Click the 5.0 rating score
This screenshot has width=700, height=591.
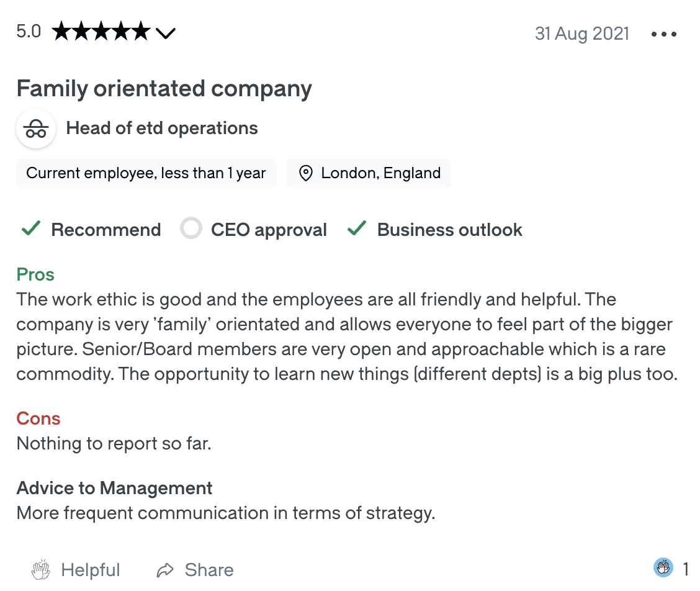click(x=29, y=32)
